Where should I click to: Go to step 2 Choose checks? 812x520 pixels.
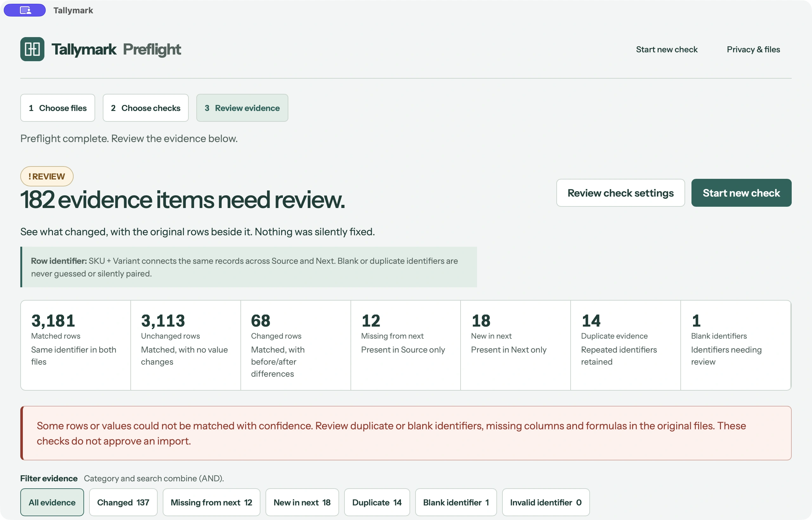146,108
